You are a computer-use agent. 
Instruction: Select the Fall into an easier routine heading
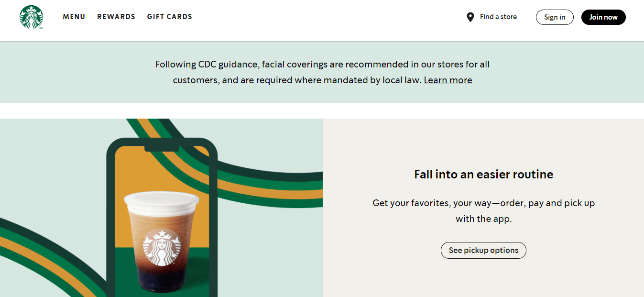483,174
